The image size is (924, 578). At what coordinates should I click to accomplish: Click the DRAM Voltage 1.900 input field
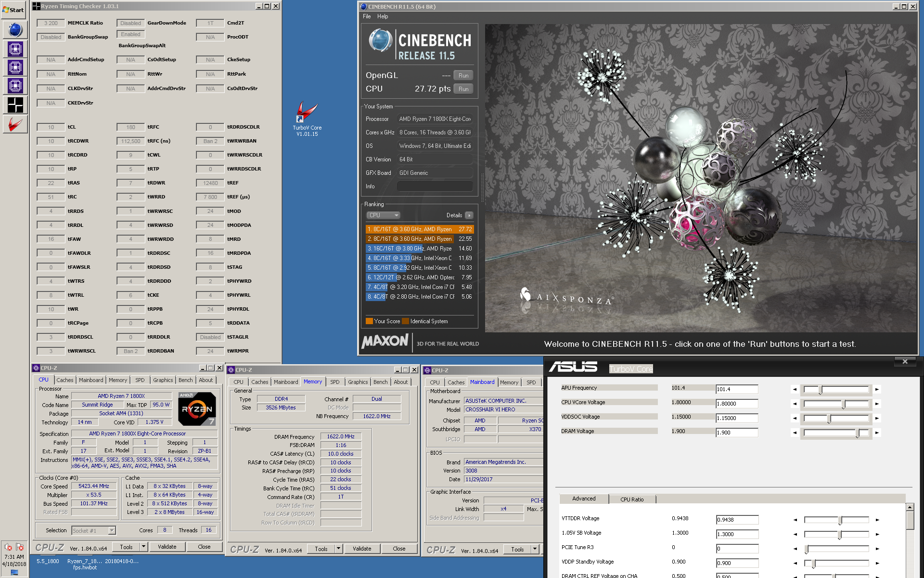point(737,433)
